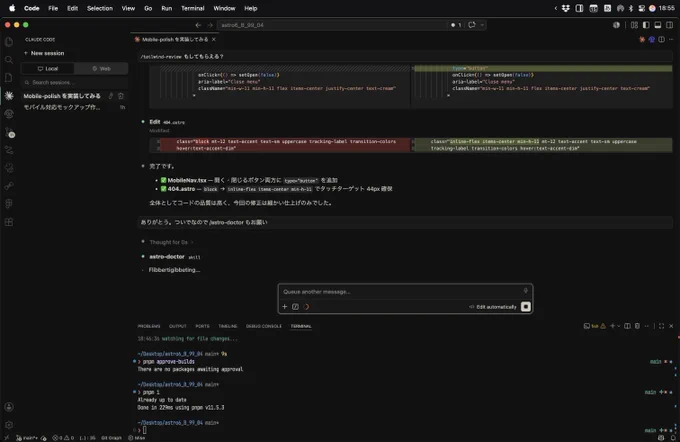Click the Queue another message input
Image resolution: width=680 pixels, height=442 pixels.
pyautogui.click(x=402, y=291)
